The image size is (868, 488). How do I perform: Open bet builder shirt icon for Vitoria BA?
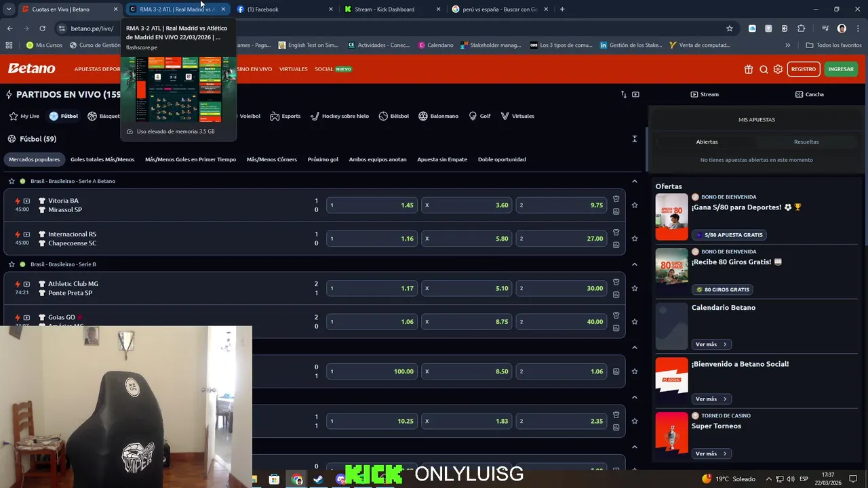[616, 199]
